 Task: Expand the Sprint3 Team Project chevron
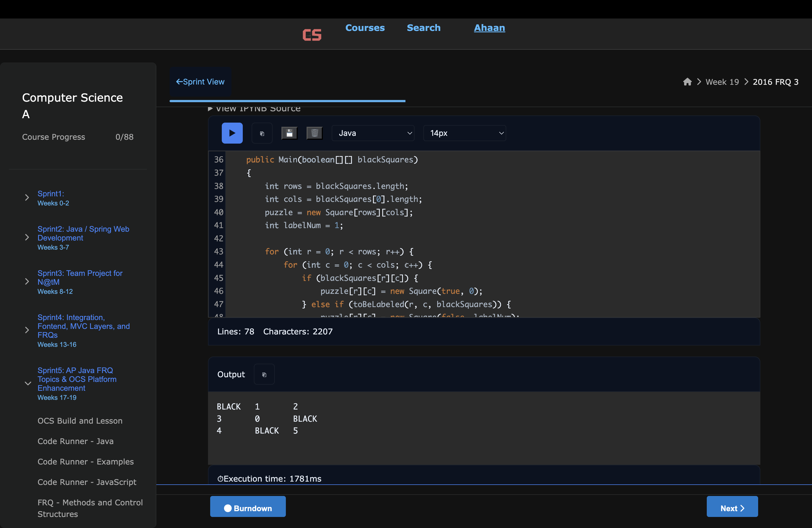27,281
